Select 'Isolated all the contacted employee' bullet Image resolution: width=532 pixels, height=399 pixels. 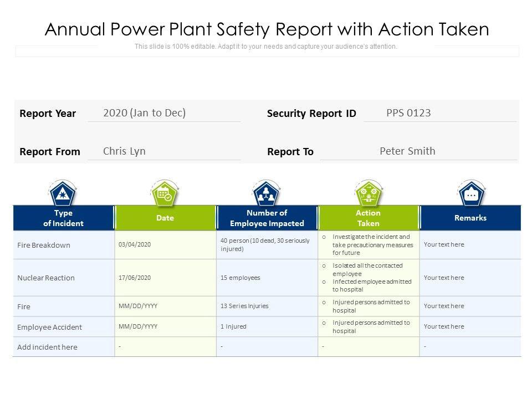tap(363, 270)
